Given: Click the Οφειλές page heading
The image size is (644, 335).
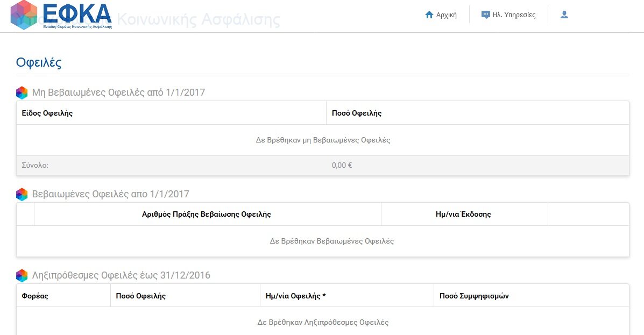Looking at the screenshot, I should (39, 62).
